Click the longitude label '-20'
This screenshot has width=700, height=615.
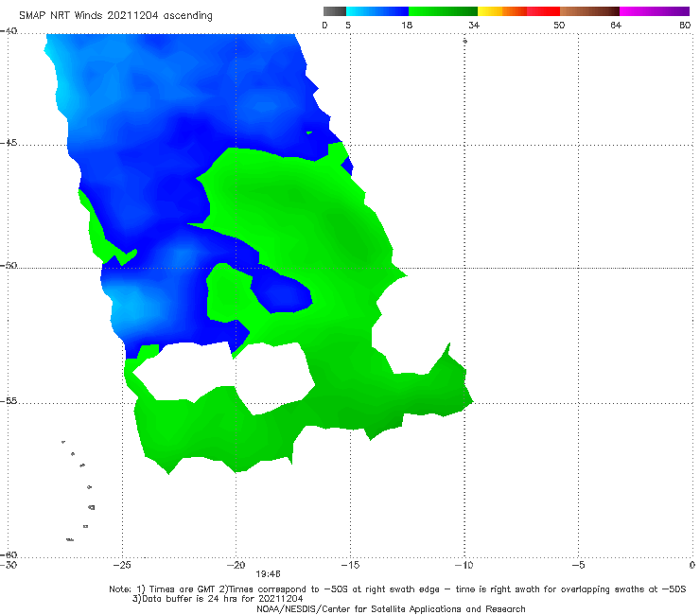[x=236, y=565]
